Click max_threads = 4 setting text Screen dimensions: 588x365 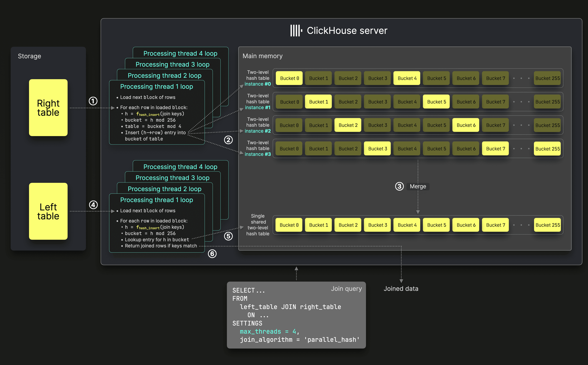268,331
